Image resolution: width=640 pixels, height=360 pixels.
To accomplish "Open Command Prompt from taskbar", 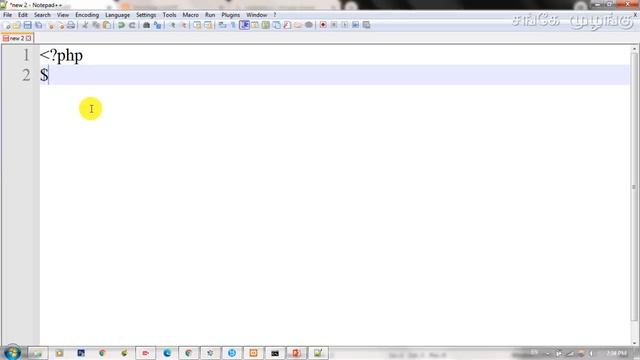I will pos(275,353).
